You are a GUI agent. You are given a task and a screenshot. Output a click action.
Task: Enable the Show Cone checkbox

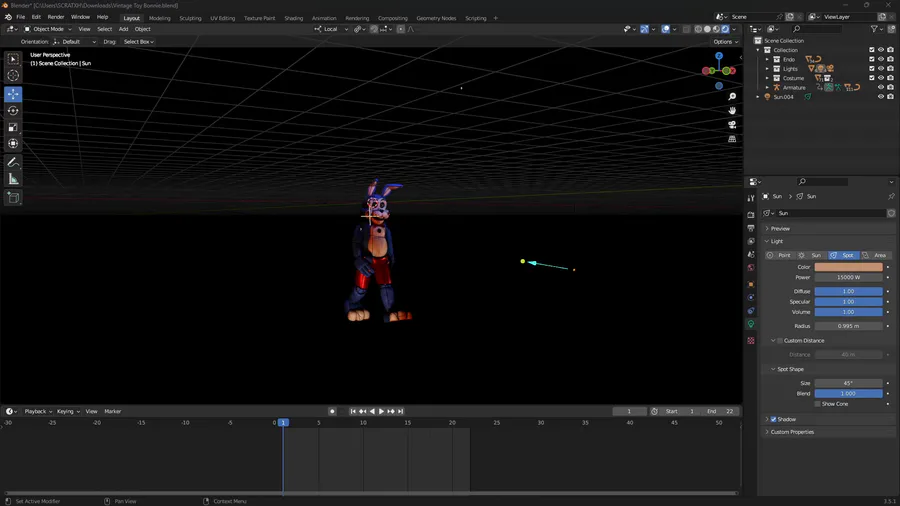click(x=817, y=404)
